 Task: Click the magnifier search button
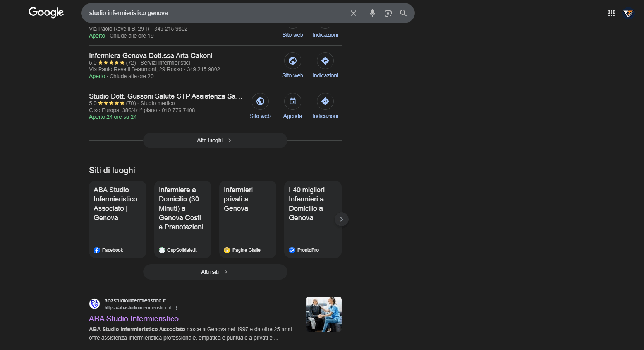tap(403, 13)
